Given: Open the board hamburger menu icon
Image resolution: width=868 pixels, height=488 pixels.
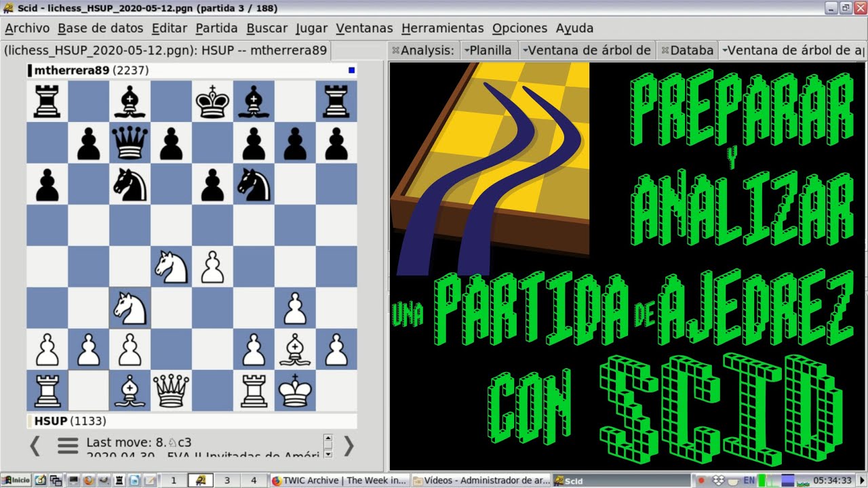Looking at the screenshot, I should [68, 445].
